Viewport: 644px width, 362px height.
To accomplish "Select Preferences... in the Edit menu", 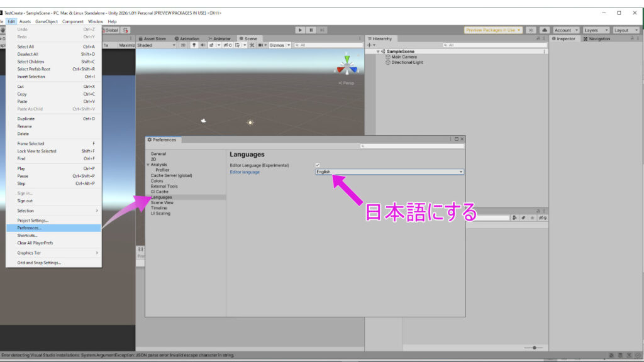I will (x=29, y=228).
